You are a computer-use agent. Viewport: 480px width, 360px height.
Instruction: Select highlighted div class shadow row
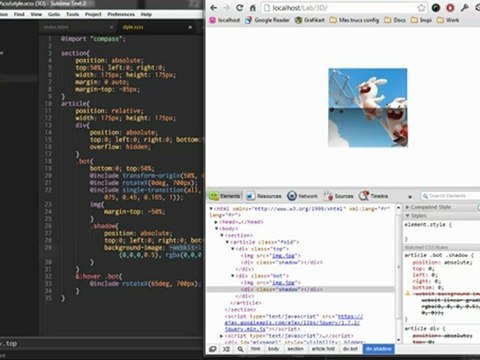[x=301, y=289]
